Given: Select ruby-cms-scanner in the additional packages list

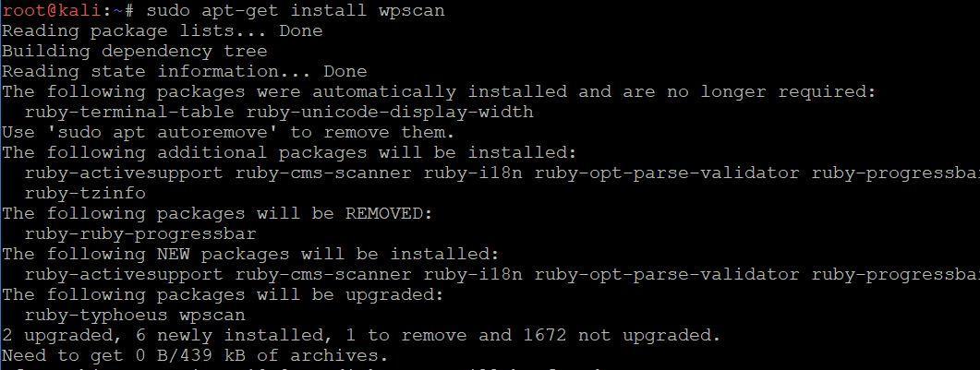Looking at the screenshot, I should [x=324, y=173].
